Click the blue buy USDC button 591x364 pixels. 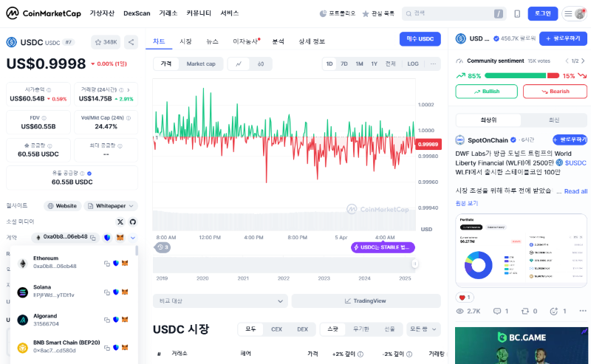click(420, 39)
